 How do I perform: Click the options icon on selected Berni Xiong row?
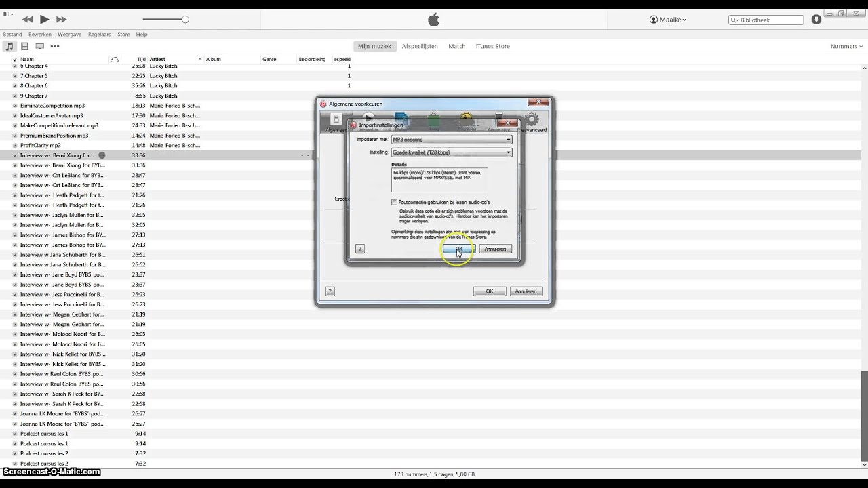(x=102, y=155)
